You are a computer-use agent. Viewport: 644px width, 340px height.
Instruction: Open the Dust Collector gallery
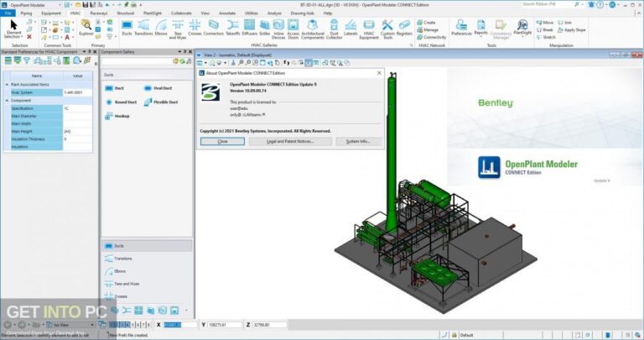[x=334, y=29]
